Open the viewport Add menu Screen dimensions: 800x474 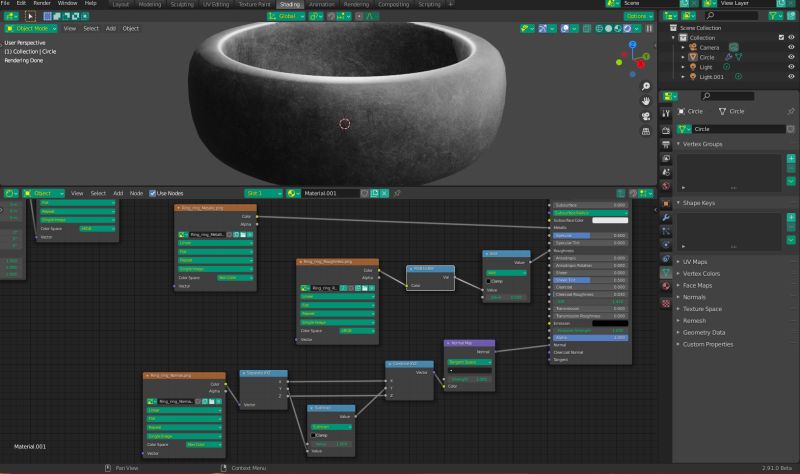pos(111,29)
